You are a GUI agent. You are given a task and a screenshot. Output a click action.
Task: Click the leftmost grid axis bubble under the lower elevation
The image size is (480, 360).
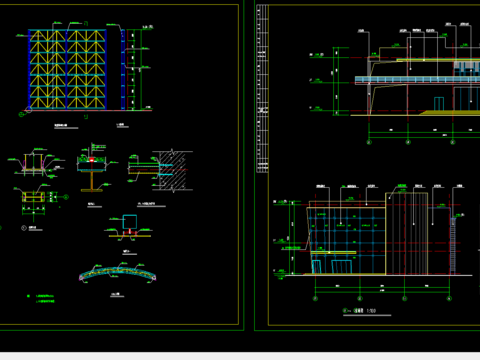tap(315, 298)
